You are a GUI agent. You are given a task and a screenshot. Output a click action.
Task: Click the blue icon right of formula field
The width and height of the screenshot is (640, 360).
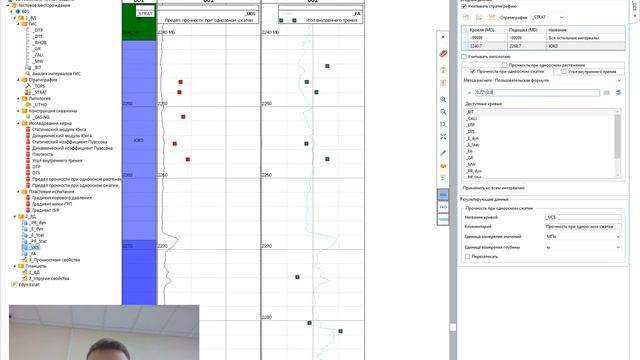[618, 93]
